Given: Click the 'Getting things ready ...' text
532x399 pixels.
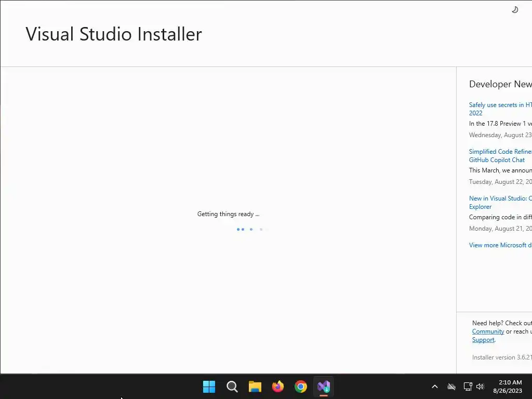Looking at the screenshot, I should [229, 214].
